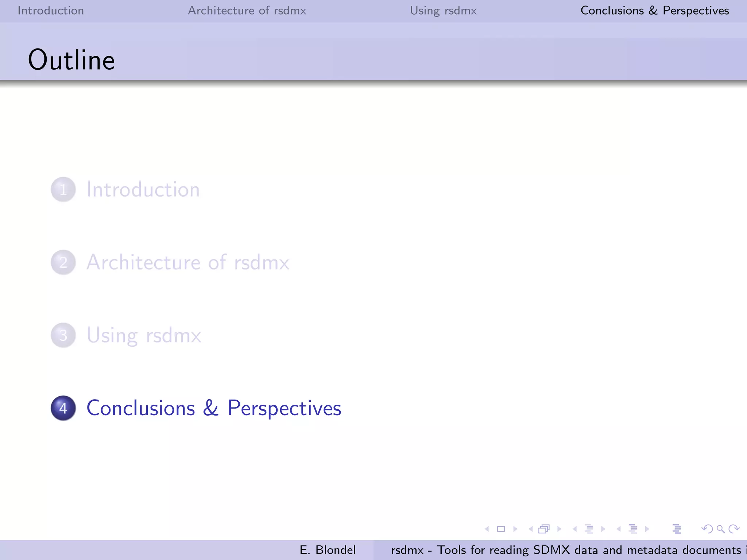
Task: Click the highlighted numbered ball 4
Action: [63, 408]
